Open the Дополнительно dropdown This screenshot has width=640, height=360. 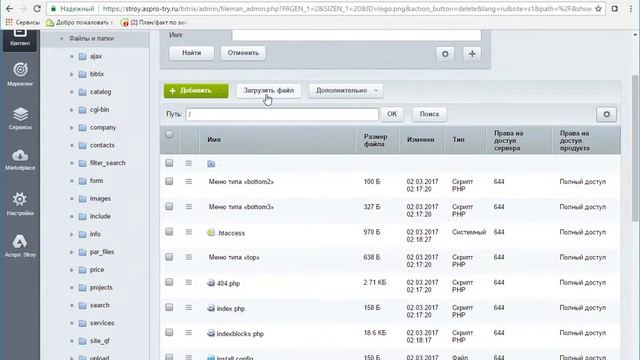pyautogui.click(x=346, y=91)
